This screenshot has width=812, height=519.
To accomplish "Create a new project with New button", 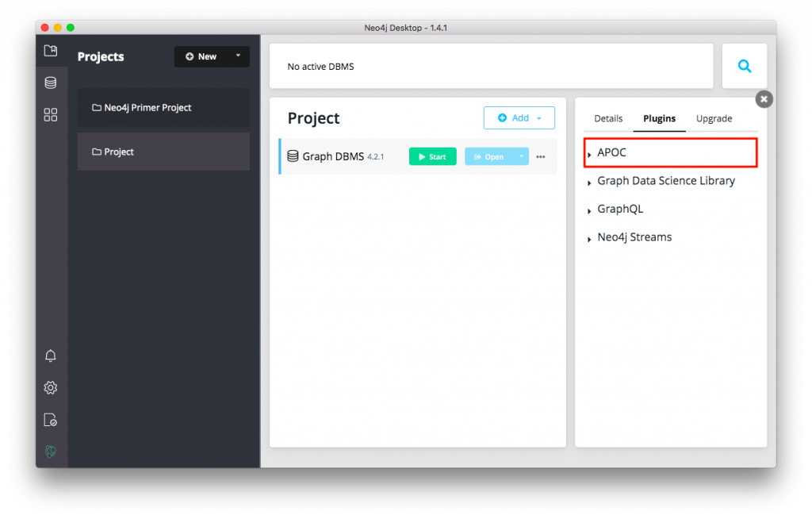I will tap(201, 56).
